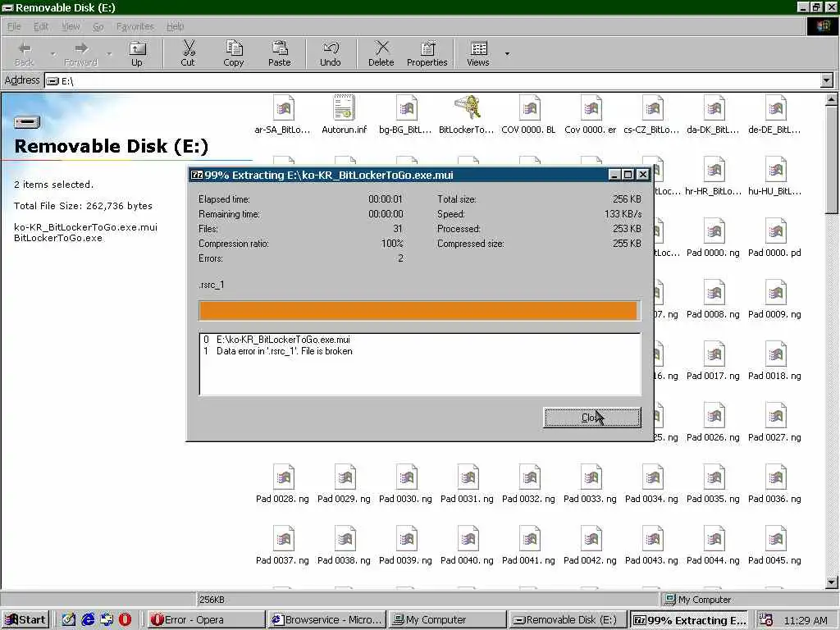Open the View menu
The width and height of the screenshot is (840, 630).
(x=71, y=26)
